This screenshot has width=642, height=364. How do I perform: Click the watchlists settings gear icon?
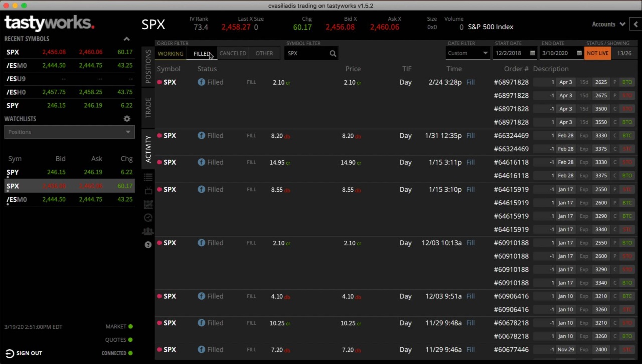click(127, 119)
